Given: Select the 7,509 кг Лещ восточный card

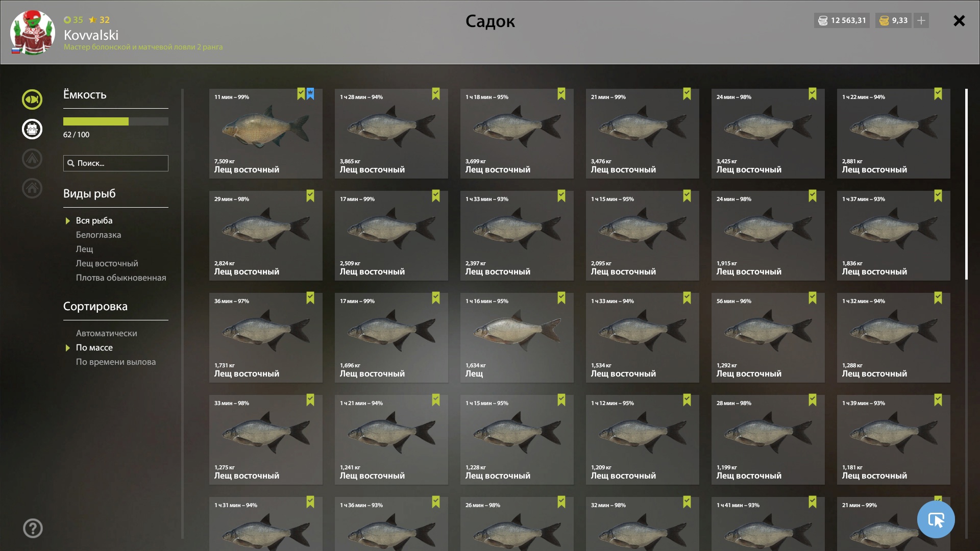Looking at the screenshot, I should (x=266, y=134).
